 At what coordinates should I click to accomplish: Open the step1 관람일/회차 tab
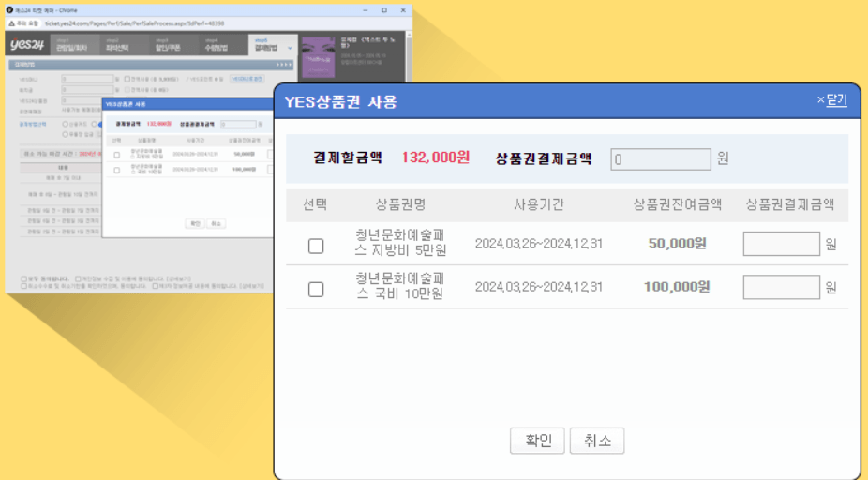click(75, 44)
